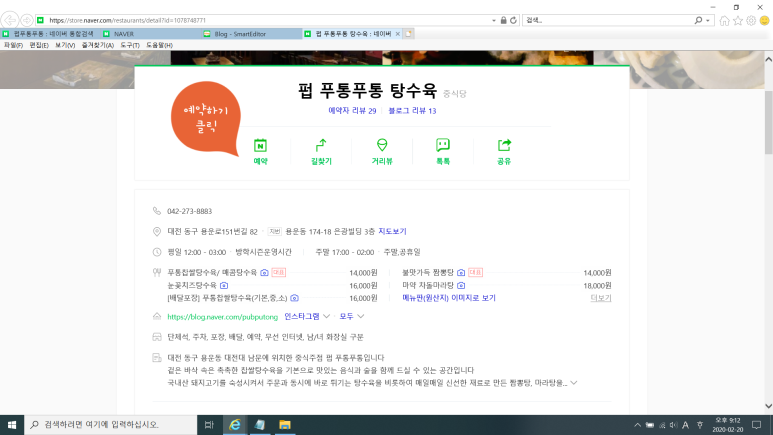Click phone number 042-273-8883
Screen dimensions: 773x435
(x=189, y=211)
